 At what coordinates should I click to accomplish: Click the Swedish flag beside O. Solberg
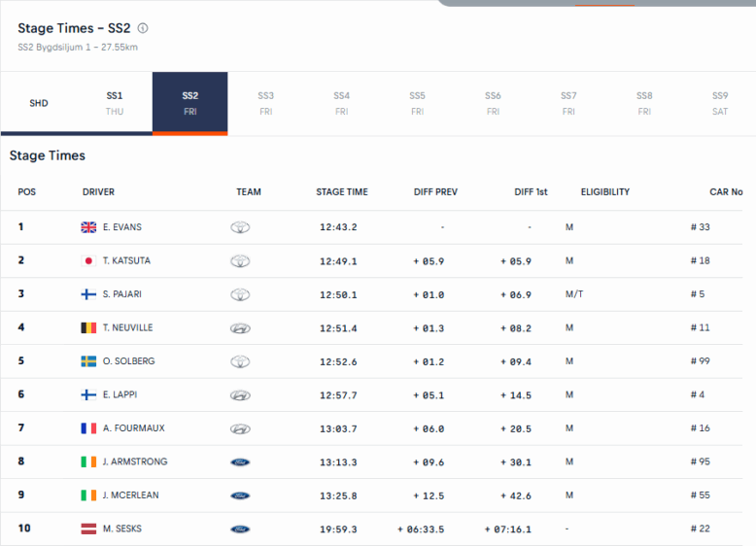pos(88,361)
